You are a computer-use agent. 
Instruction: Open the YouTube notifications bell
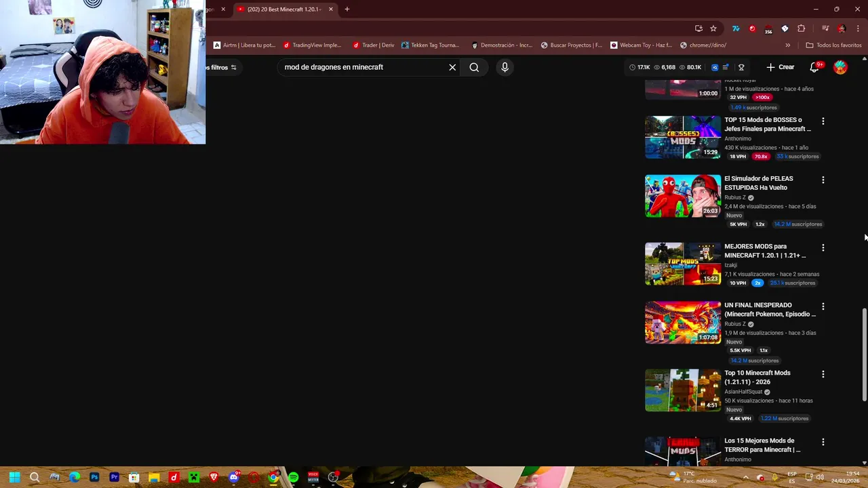(814, 67)
